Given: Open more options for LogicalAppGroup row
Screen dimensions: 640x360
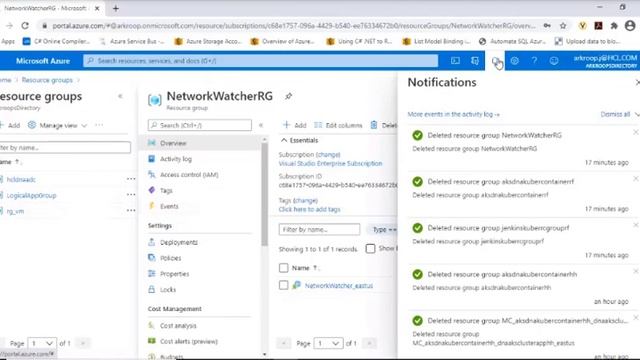Looking at the screenshot, I should [131, 195].
